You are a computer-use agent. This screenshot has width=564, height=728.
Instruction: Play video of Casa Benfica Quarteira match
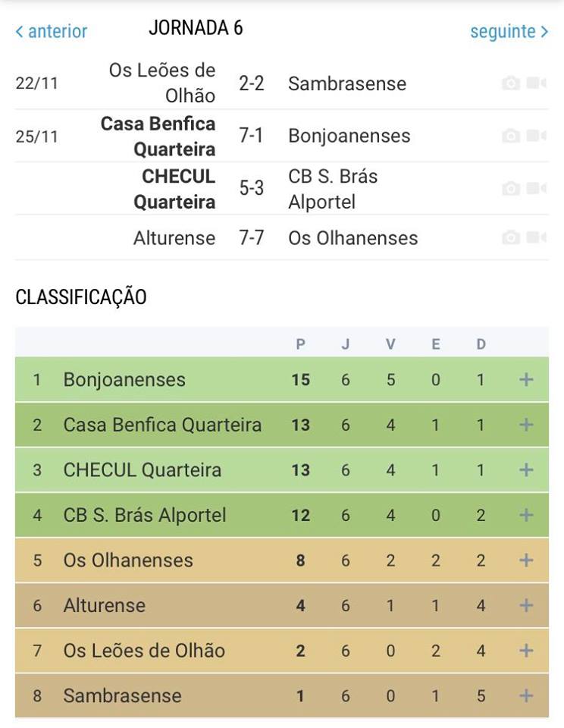537,136
